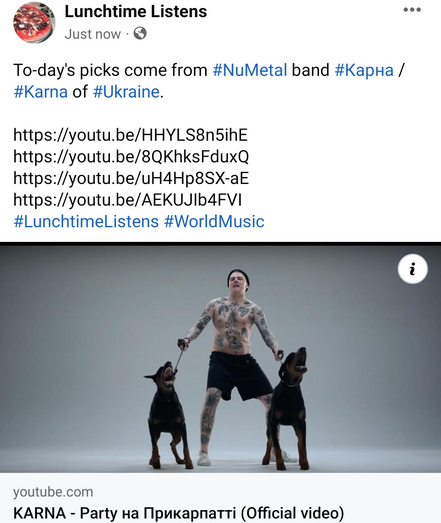Open the Lunchtime Listens page name
Viewport: 441px width, 523px height.
(x=136, y=12)
